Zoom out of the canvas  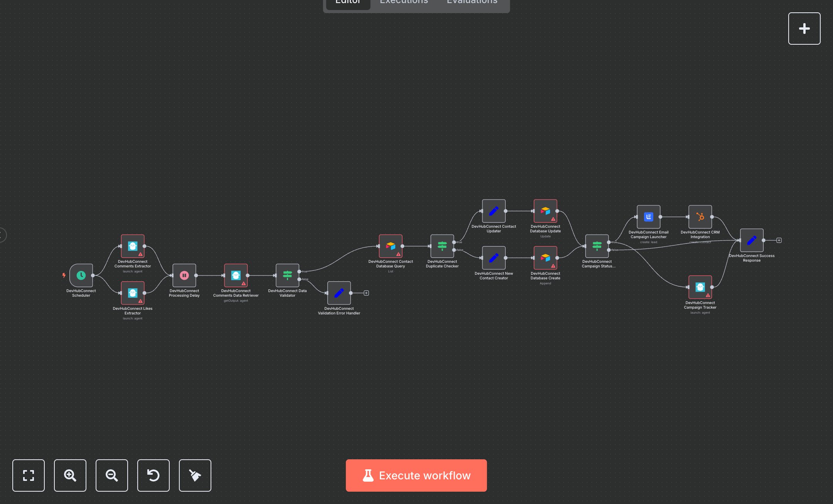pyautogui.click(x=112, y=475)
